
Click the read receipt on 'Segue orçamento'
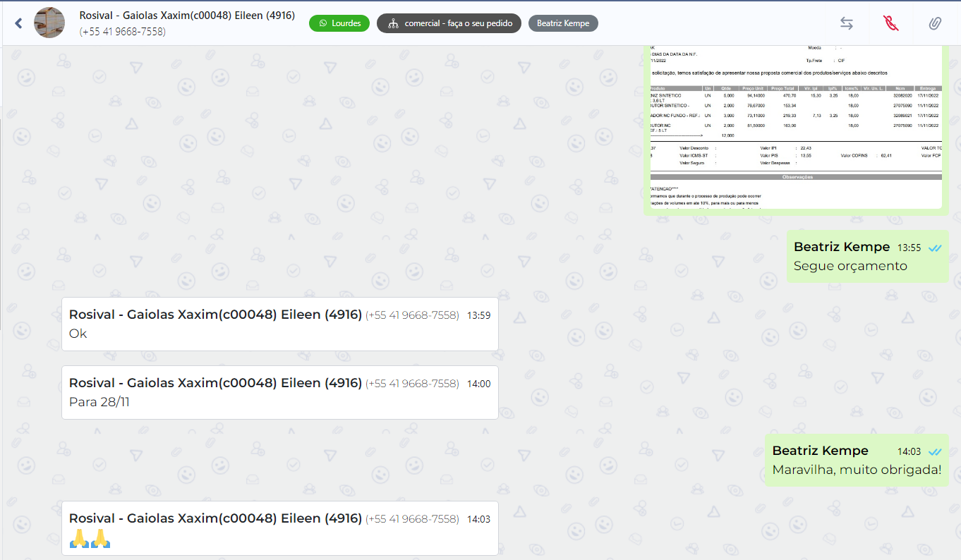tap(935, 248)
